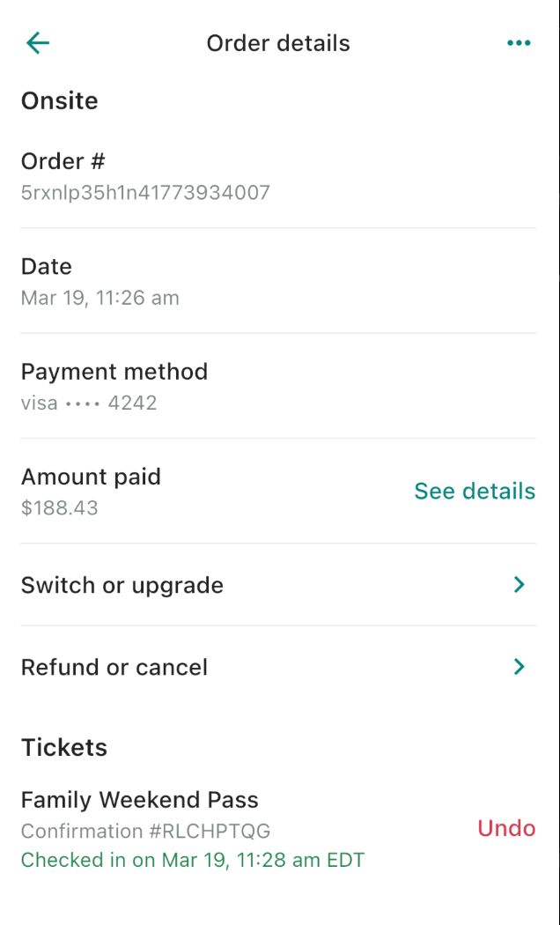
Task: Click the Family Weekend Pass ticket name
Action: point(140,800)
